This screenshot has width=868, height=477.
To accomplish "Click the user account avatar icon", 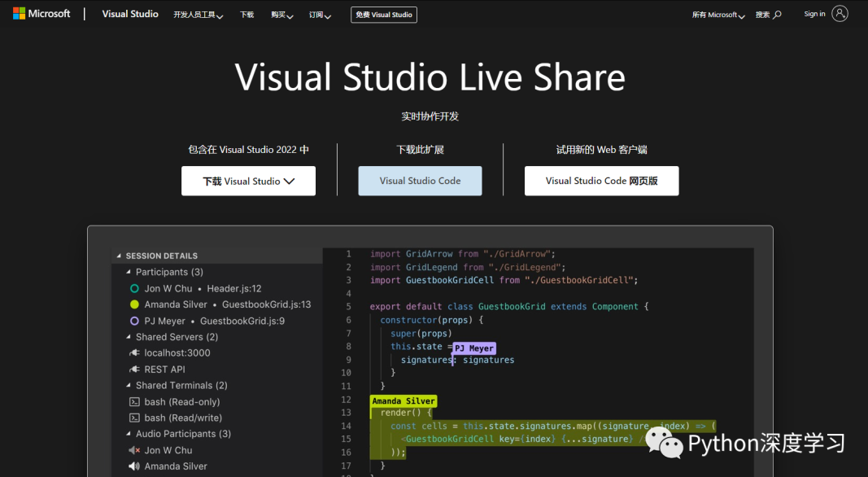I will [x=840, y=14].
